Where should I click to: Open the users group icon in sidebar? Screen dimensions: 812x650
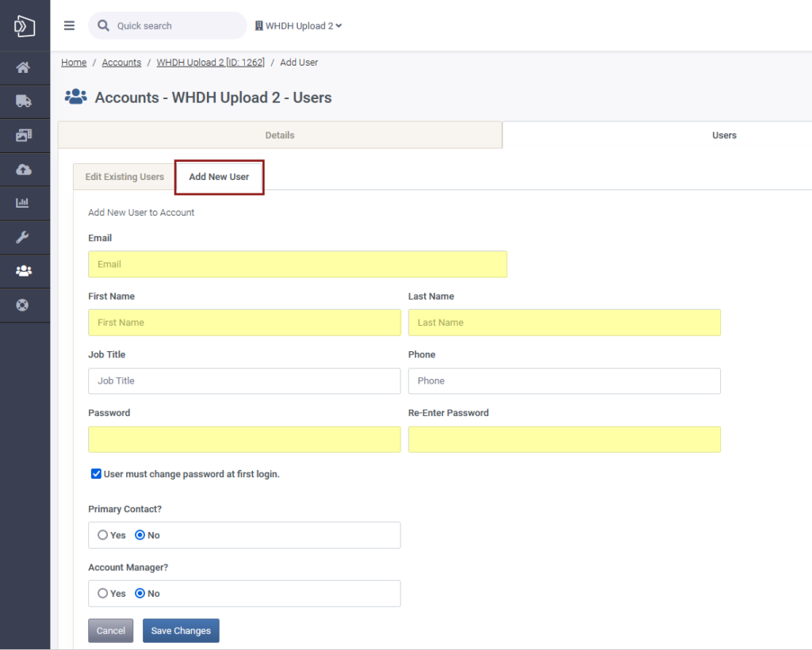click(x=24, y=270)
